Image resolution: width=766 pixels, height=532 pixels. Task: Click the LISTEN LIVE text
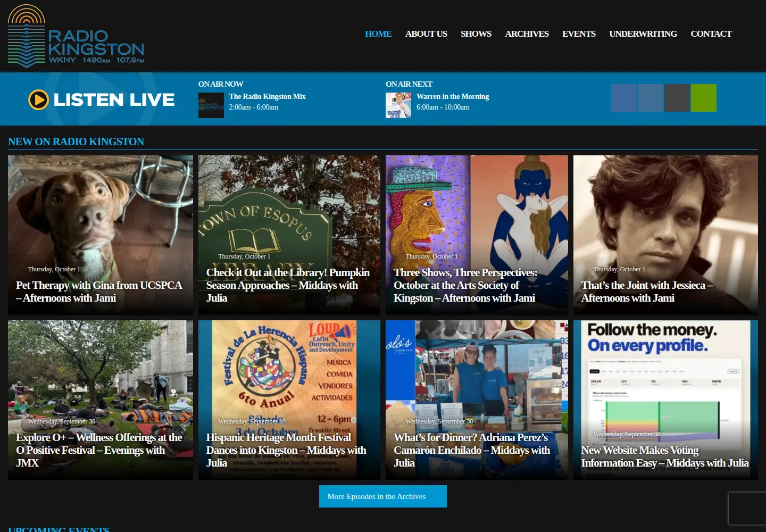(114, 99)
